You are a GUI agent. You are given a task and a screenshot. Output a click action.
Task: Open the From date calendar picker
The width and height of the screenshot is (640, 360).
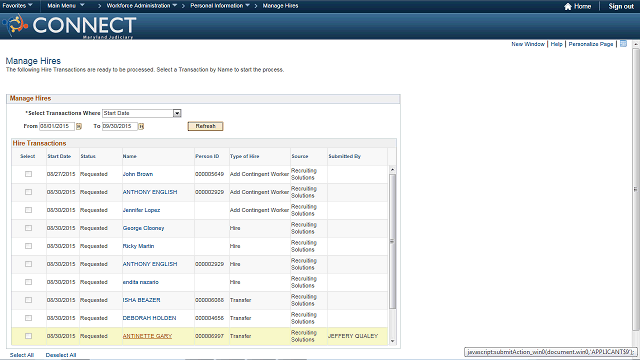click(x=79, y=127)
